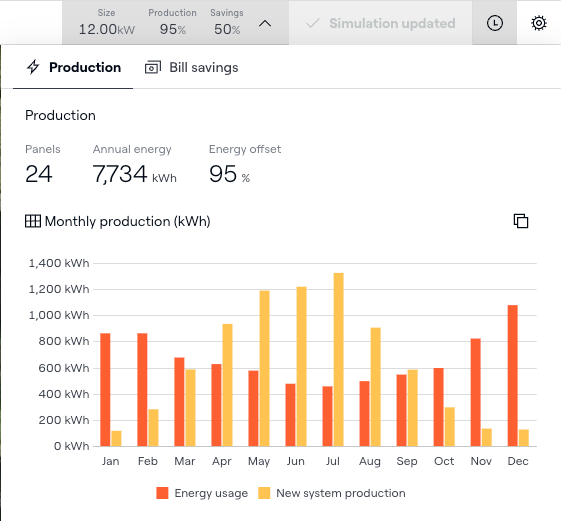Collapse the system summary with the chevron
The height and width of the screenshot is (521, 561).
tap(265, 24)
